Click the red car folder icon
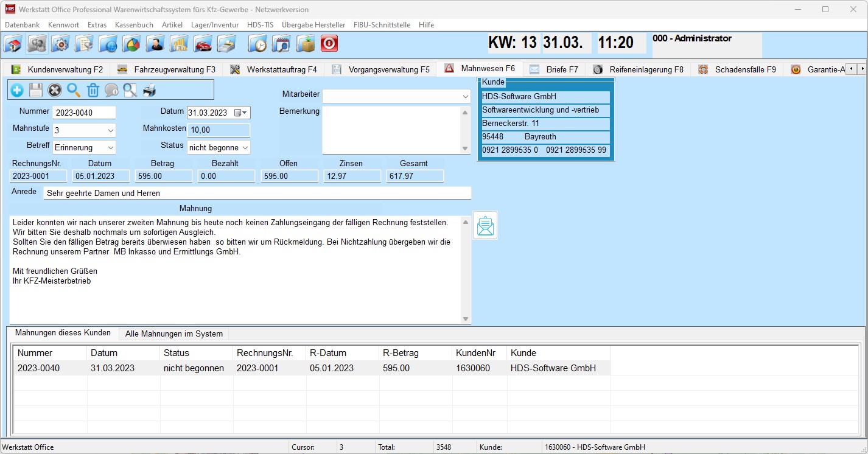The image size is (868, 454). 203,44
